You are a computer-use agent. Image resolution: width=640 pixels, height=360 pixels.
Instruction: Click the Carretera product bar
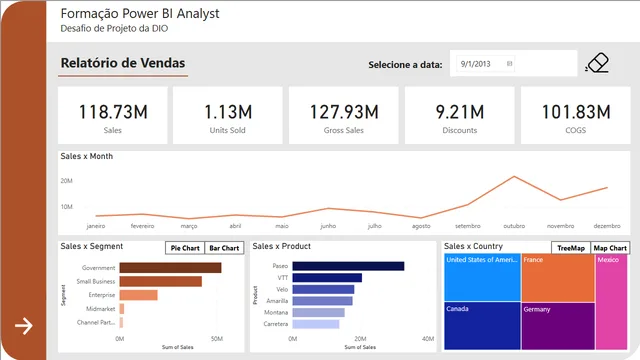tap(316, 324)
